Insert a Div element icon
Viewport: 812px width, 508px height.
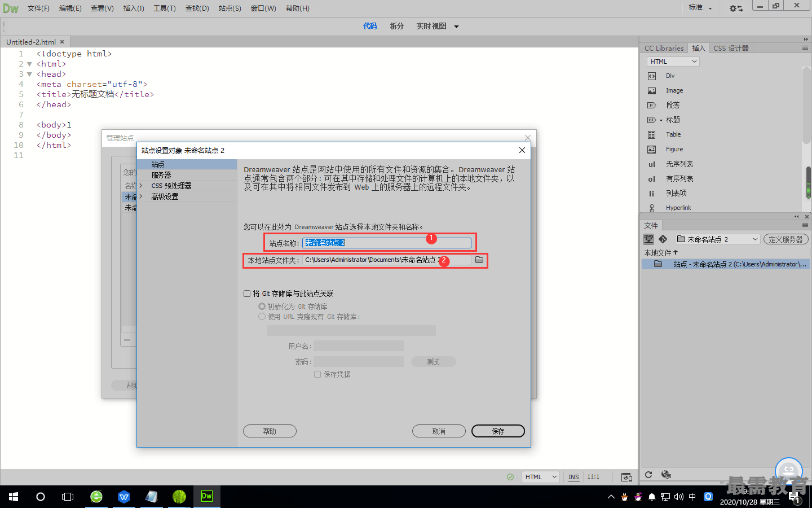pyautogui.click(x=652, y=76)
